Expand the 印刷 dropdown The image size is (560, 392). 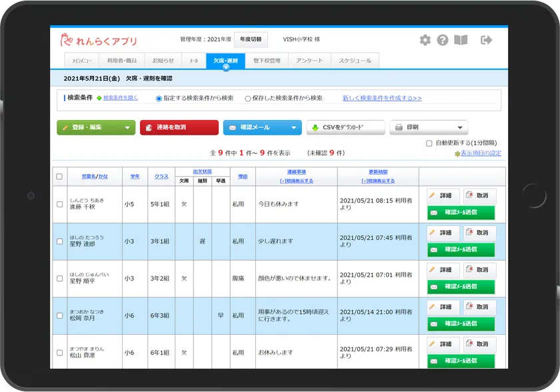coord(459,128)
